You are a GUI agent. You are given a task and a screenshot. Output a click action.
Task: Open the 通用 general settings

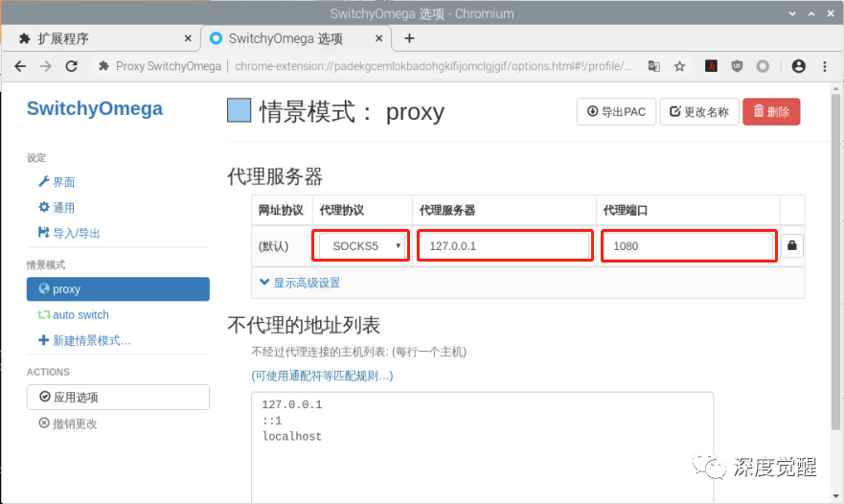pyautogui.click(x=57, y=207)
